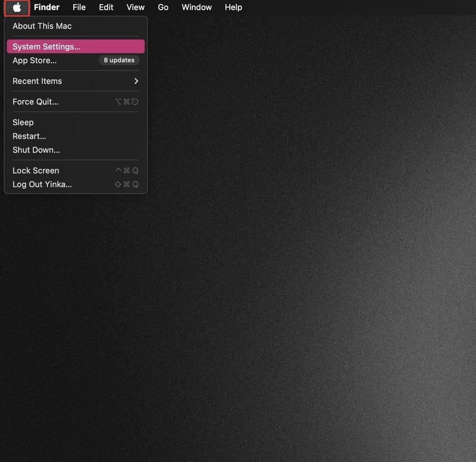Open the Window menu
The width and height of the screenshot is (476, 462).
point(197,8)
